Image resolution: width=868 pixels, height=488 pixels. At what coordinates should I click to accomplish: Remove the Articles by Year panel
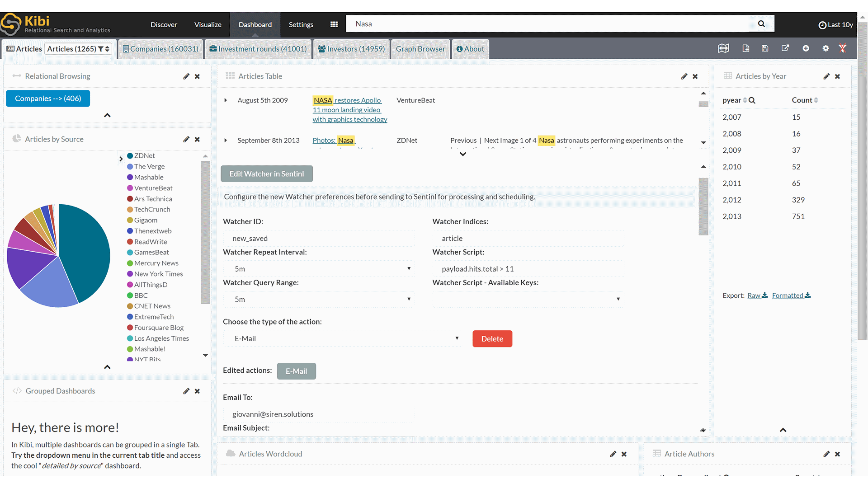coord(837,76)
